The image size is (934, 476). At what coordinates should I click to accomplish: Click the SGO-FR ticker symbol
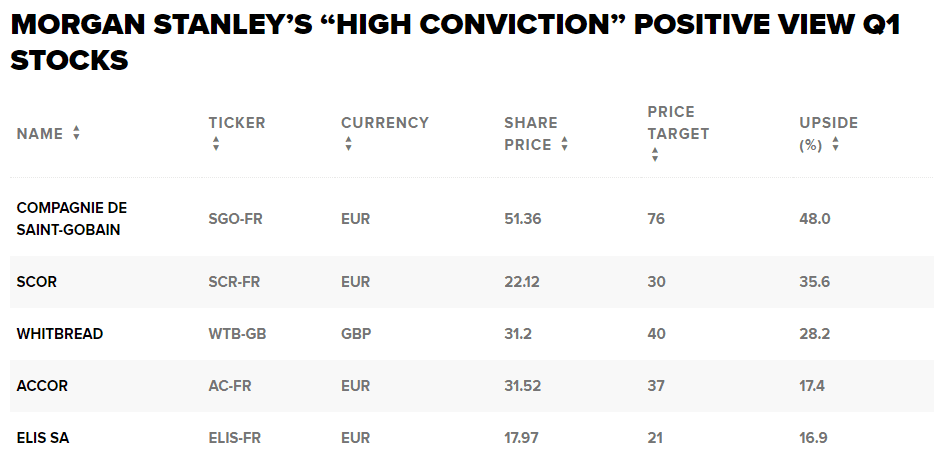[x=236, y=218]
